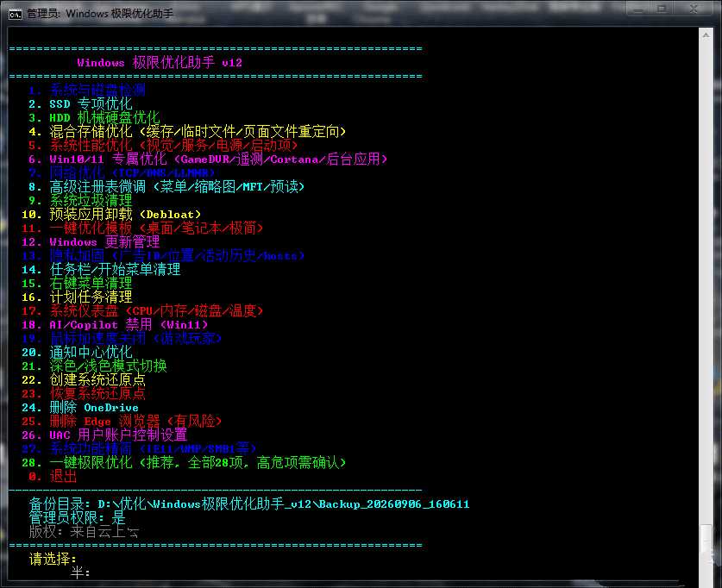The width and height of the screenshot is (722, 588).
Task: Select menu line '6. Win10/11 专属优化'
Action: pyautogui.click(x=208, y=160)
